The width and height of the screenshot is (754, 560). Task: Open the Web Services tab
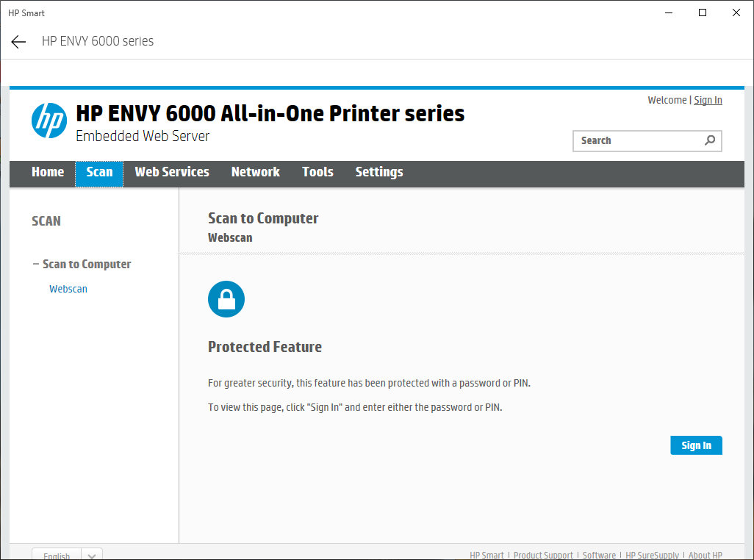(x=172, y=172)
